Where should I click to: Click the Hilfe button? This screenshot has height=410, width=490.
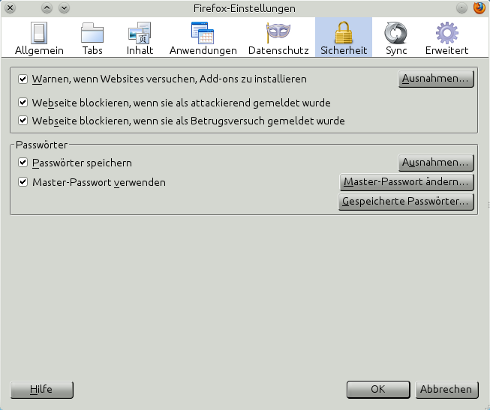pyautogui.click(x=42, y=390)
